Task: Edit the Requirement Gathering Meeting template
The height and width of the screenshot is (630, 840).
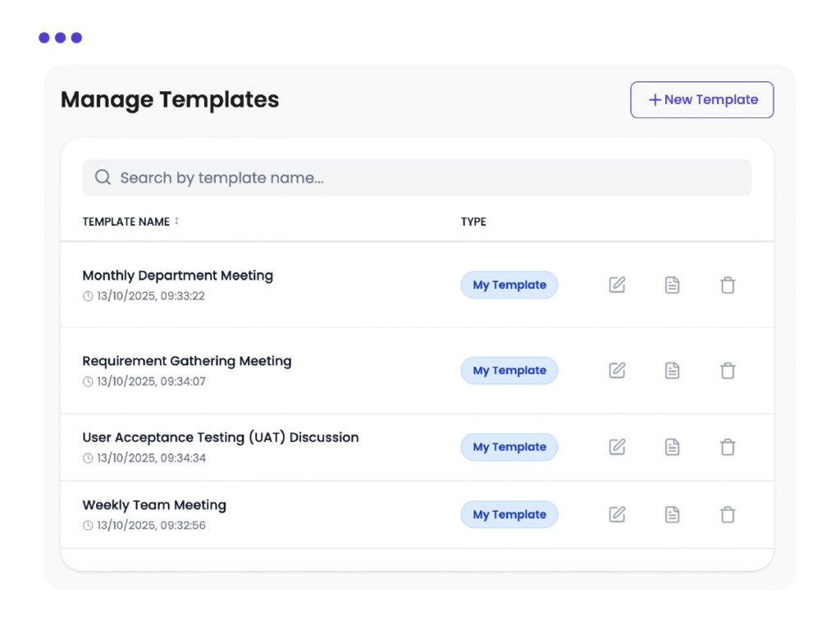Action: click(x=617, y=371)
